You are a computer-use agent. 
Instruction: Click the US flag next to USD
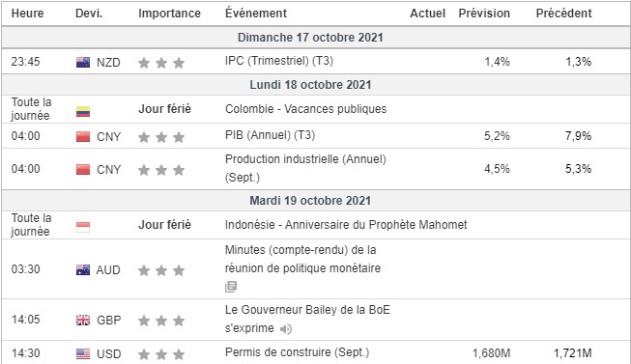[83, 354]
